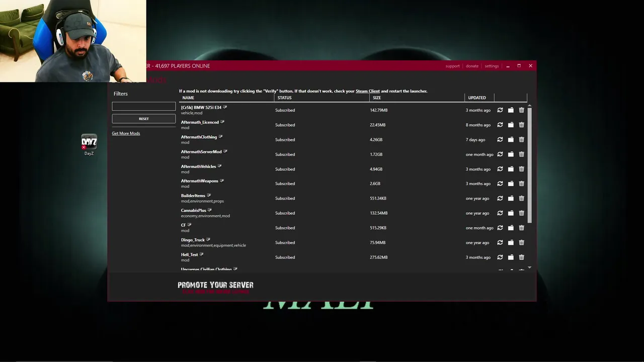
Task: Click scrollbar down arrow in mod list
Action: click(x=529, y=268)
